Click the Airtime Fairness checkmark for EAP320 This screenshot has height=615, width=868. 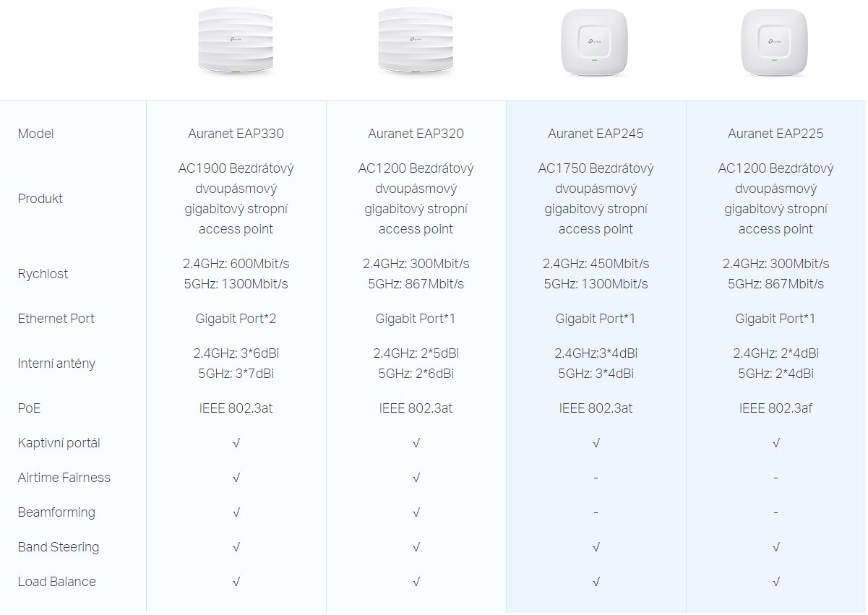tap(416, 478)
